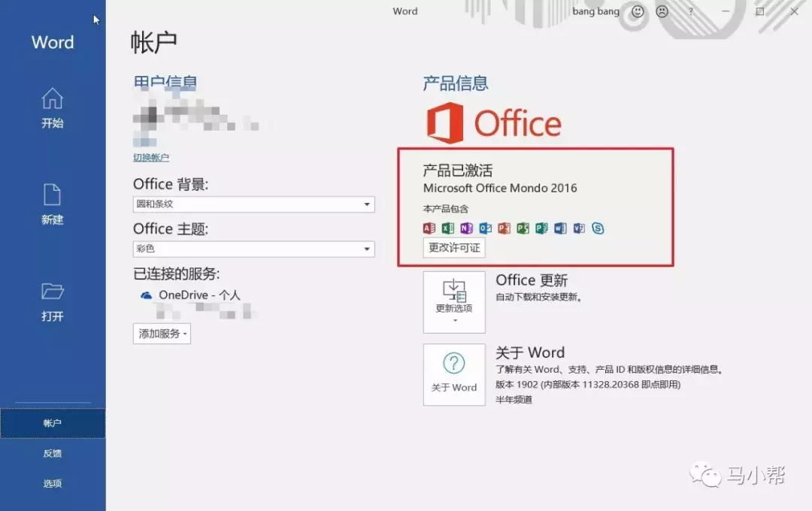Click the 产品信息 heading
Image resolution: width=812 pixels, height=511 pixels.
click(456, 83)
